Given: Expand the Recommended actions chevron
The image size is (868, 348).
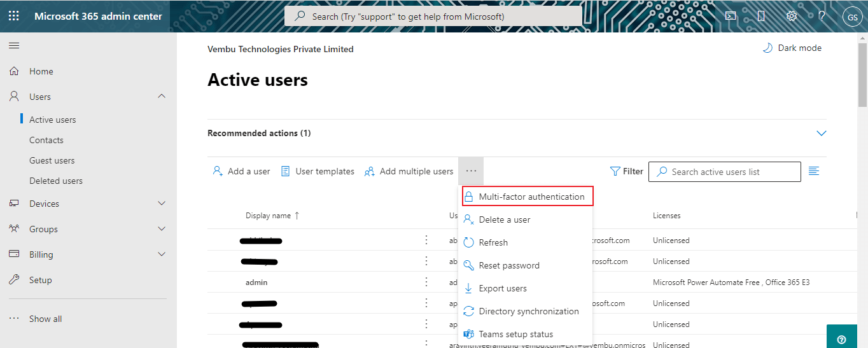Looking at the screenshot, I should pyautogui.click(x=821, y=133).
